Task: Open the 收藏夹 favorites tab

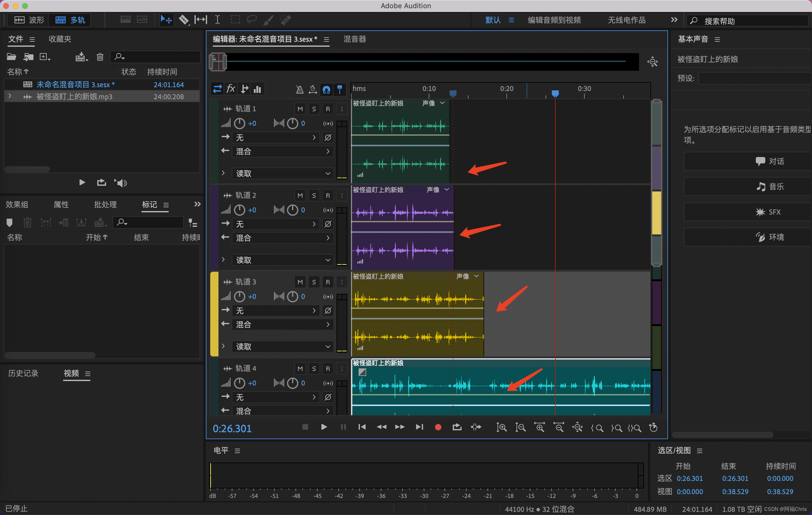Action: click(x=60, y=39)
